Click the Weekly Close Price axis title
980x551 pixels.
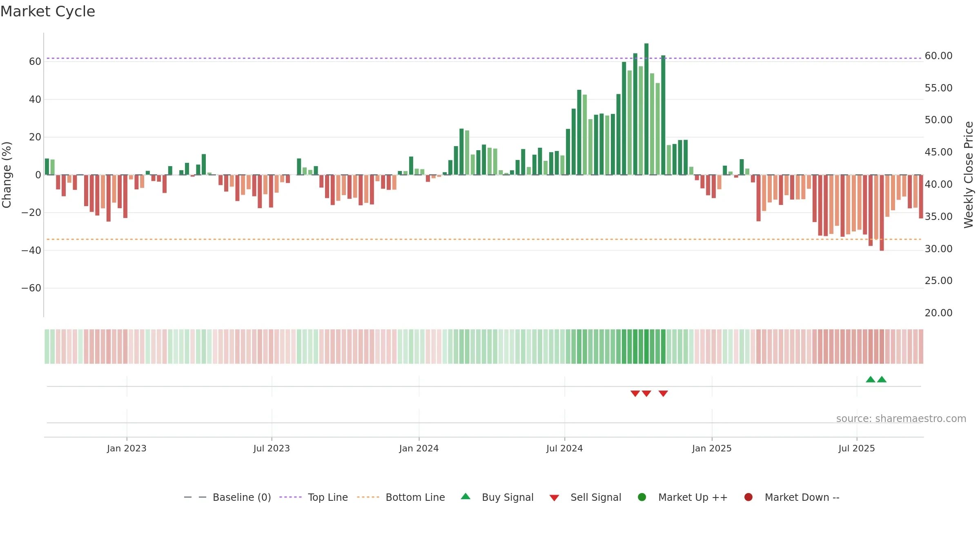969,175
